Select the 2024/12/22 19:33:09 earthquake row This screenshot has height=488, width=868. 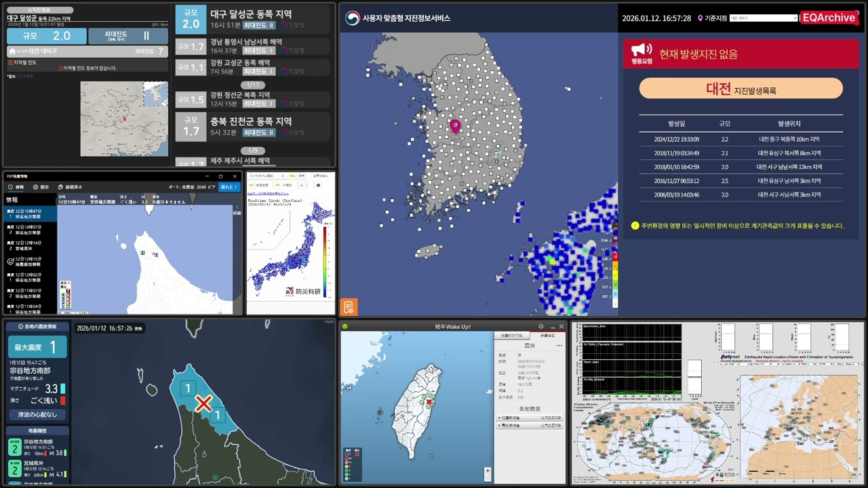click(x=741, y=139)
